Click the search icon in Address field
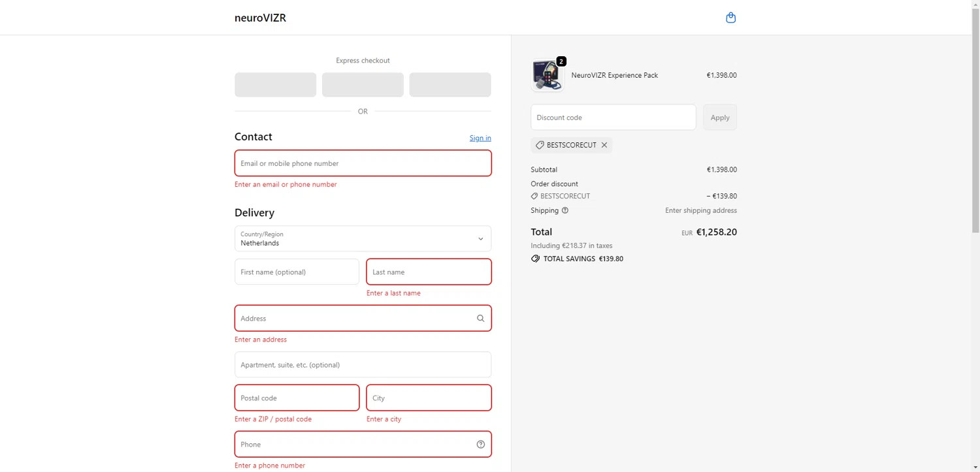The height and width of the screenshot is (472, 980). [481, 319]
